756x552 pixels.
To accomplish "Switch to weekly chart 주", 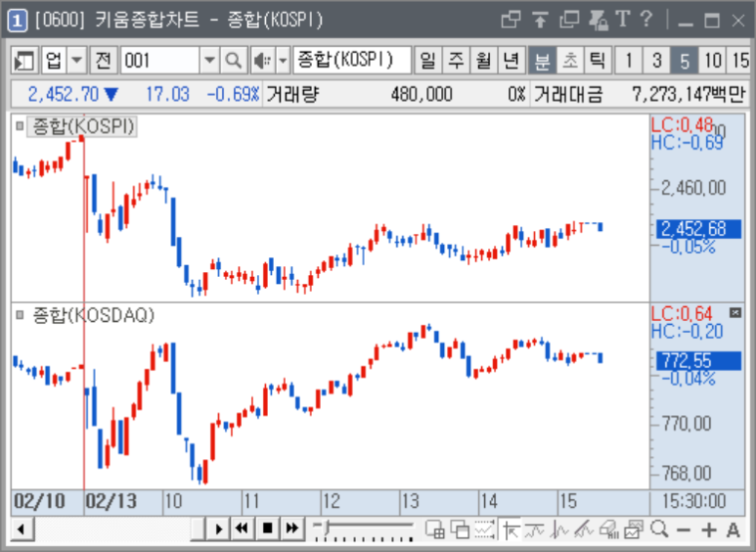I will (456, 61).
